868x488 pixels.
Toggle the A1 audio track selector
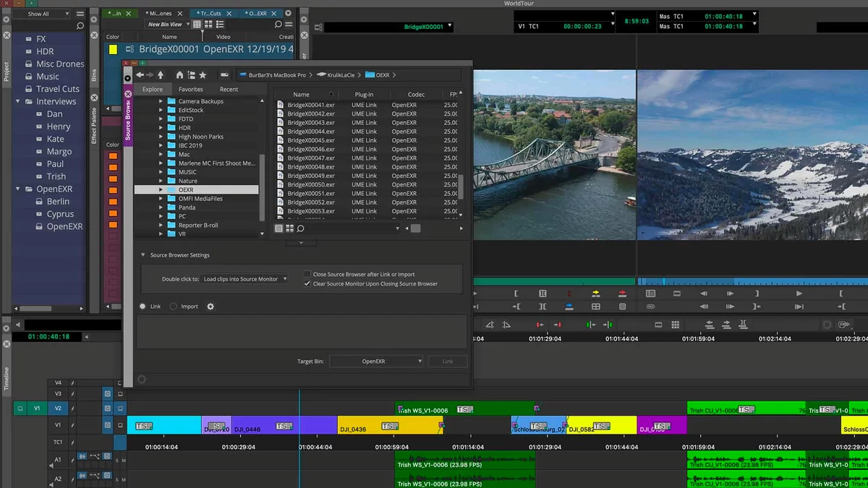58,459
